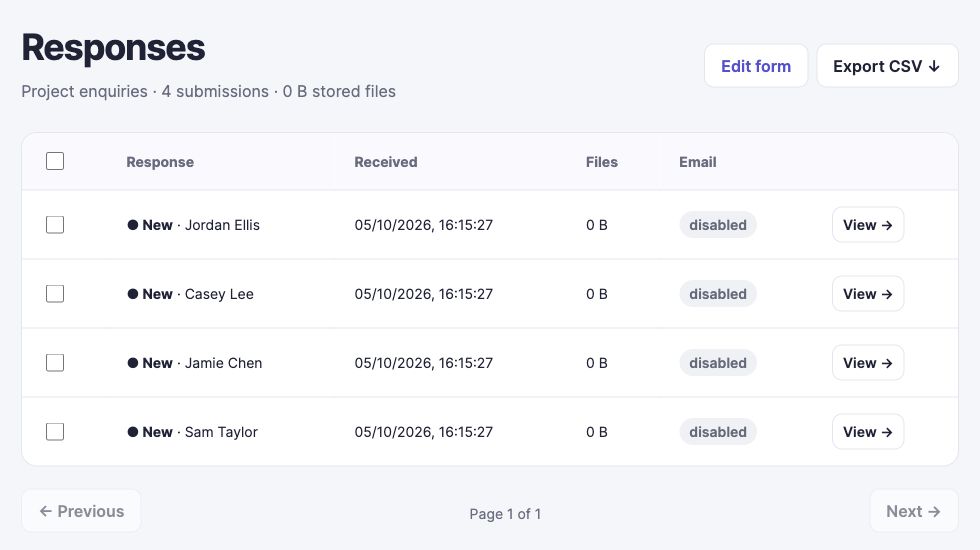980x550 pixels.
Task: Open the Edit form button
Action: coord(756,66)
